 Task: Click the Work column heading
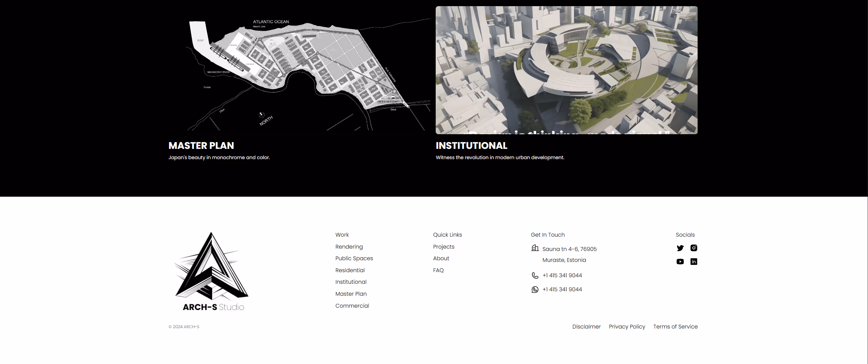coord(342,235)
